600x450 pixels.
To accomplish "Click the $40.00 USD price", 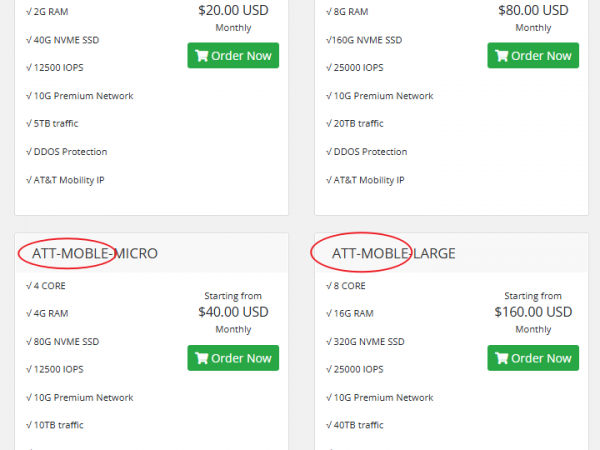I will [x=233, y=312].
